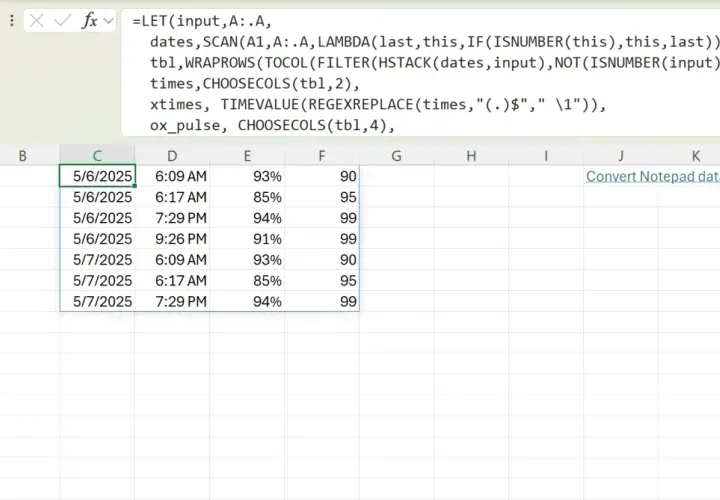
Task: Select 6:09 AM cell in 5/7/2025 row
Action: click(172, 260)
